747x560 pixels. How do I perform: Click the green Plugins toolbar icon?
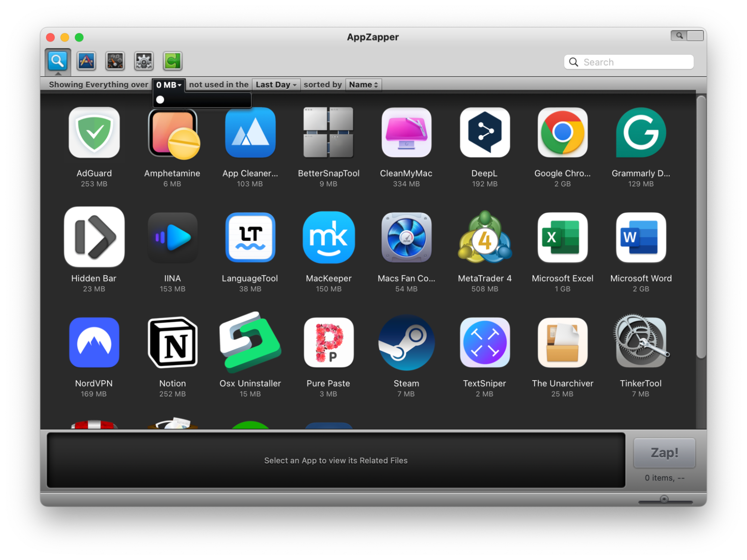pyautogui.click(x=172, y=61)
